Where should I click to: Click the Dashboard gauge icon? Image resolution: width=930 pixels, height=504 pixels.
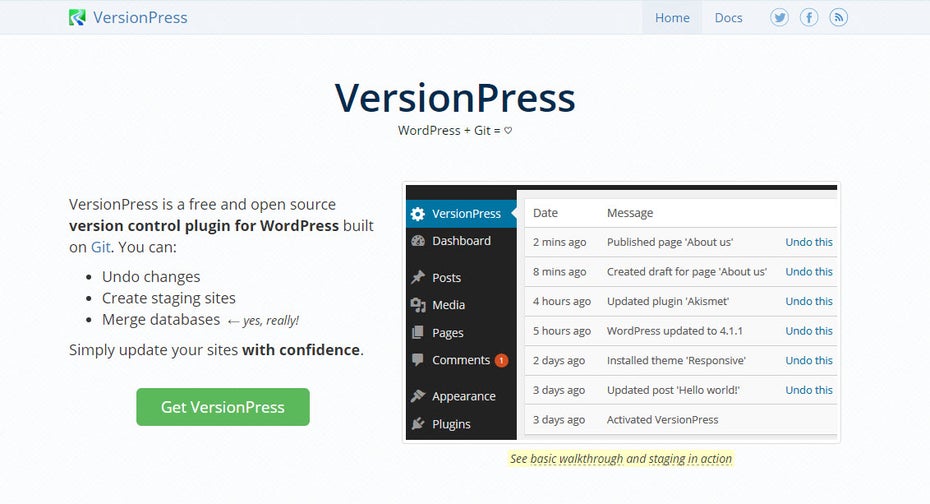418,241
